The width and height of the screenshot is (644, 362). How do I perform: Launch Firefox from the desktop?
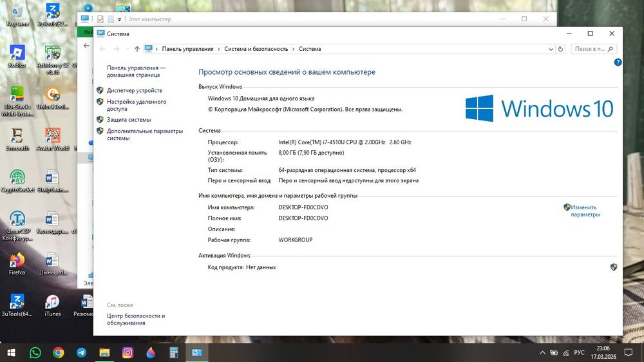(x=17, y=264)
